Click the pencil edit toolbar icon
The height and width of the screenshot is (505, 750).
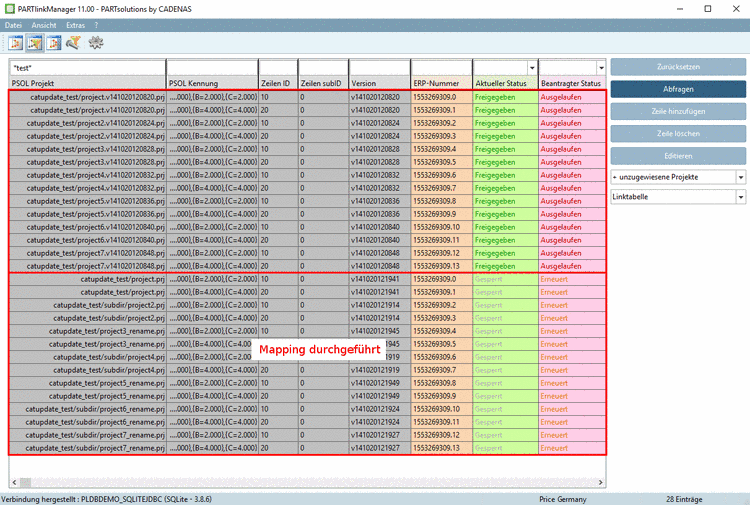coord(74,43)
